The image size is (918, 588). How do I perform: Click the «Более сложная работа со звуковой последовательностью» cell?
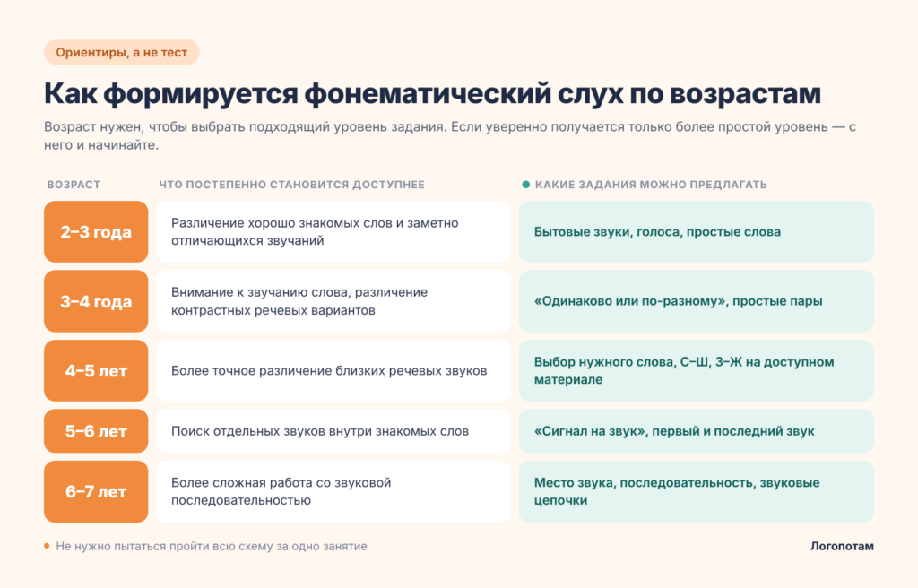coord(333,491)
